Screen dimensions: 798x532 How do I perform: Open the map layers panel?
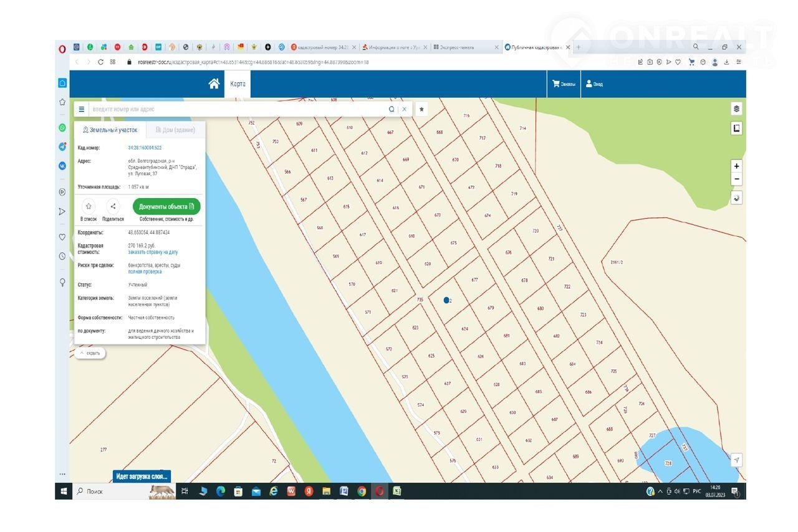pyautogui.click(x=736, y=109)
